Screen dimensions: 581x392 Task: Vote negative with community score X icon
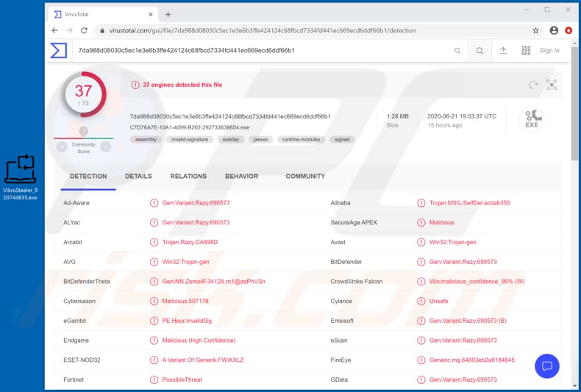(x=62, y=147)
